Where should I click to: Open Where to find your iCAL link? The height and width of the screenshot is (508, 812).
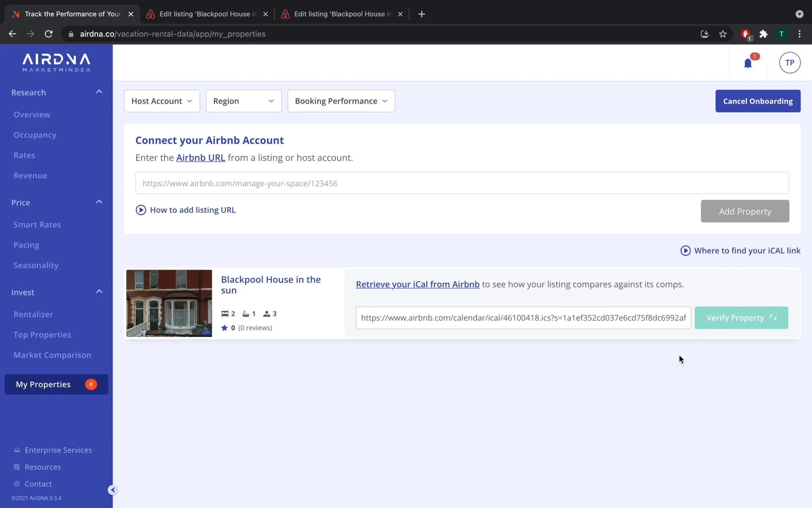point(747,251)
